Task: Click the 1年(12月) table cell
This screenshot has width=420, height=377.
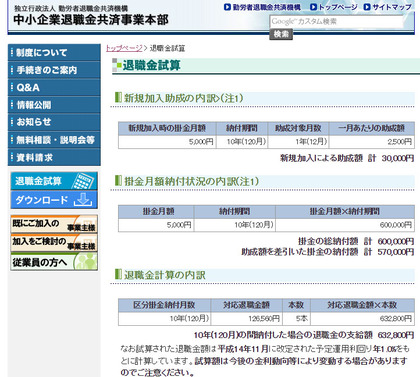Action: pos(298,142)
